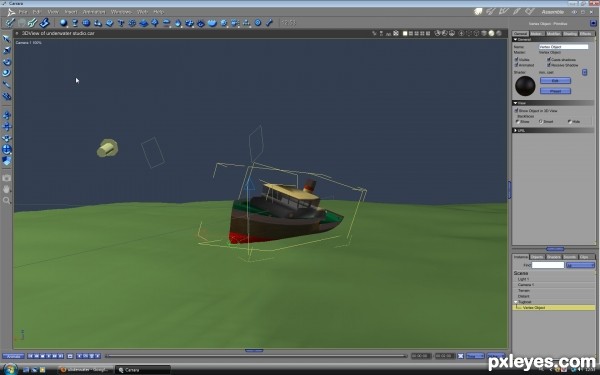600x375 pixels.
Task: Select the Hide backfaces radio option
Action: click(x=569, y=122)
